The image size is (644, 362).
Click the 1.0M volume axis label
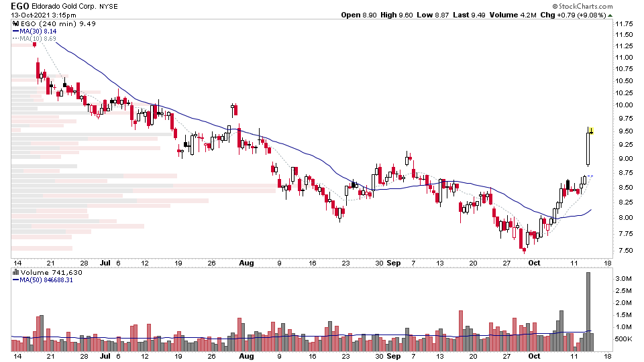(623, 327)
